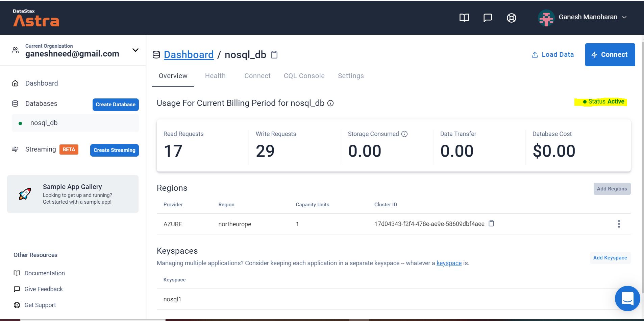
Task: Click the feedback chat bubble icon in the header
Action: pyautogui.click(x=488, y=18)
